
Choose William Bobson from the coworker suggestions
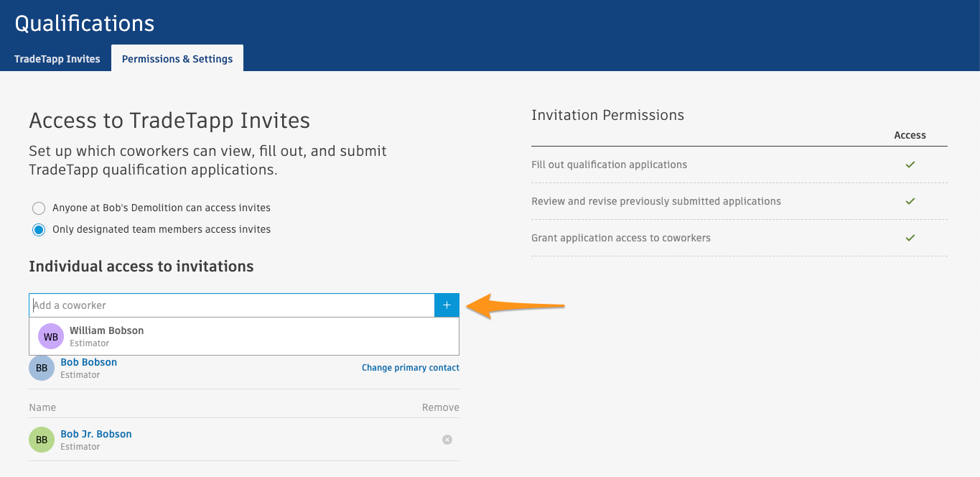[106, 331]
